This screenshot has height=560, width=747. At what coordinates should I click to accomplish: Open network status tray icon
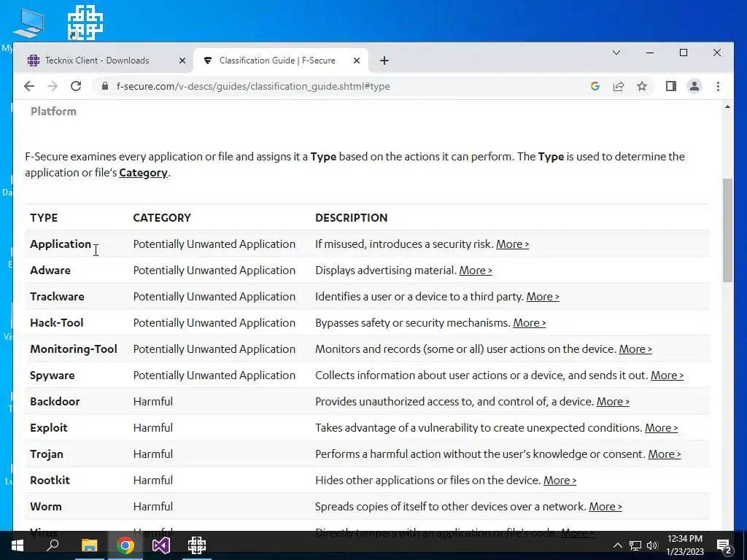click(635, 545)
